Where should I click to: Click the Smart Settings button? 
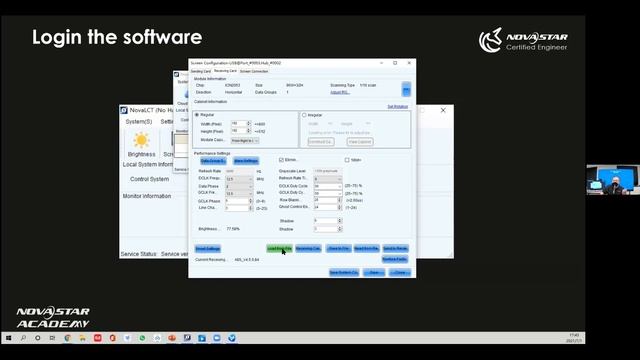tap(208, 249)
